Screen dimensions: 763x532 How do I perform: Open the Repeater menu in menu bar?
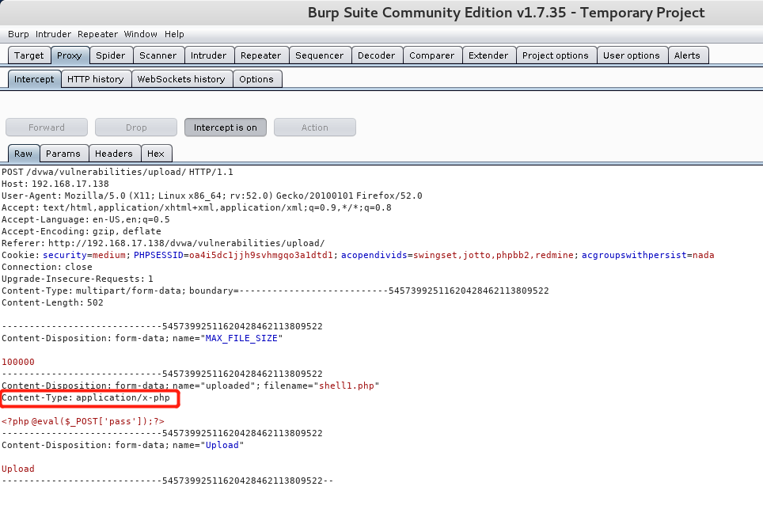97,34
